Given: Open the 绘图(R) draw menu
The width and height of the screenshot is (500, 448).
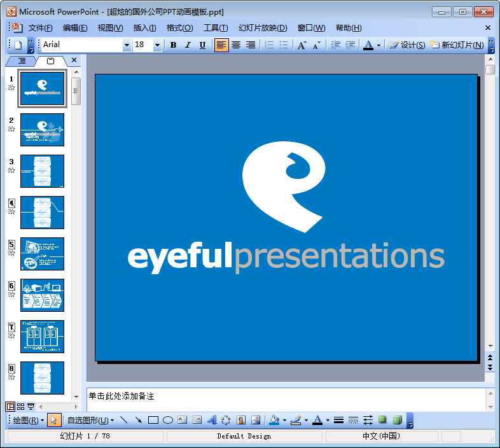Looking at the screenshot, I should click(x=28, y=420).
